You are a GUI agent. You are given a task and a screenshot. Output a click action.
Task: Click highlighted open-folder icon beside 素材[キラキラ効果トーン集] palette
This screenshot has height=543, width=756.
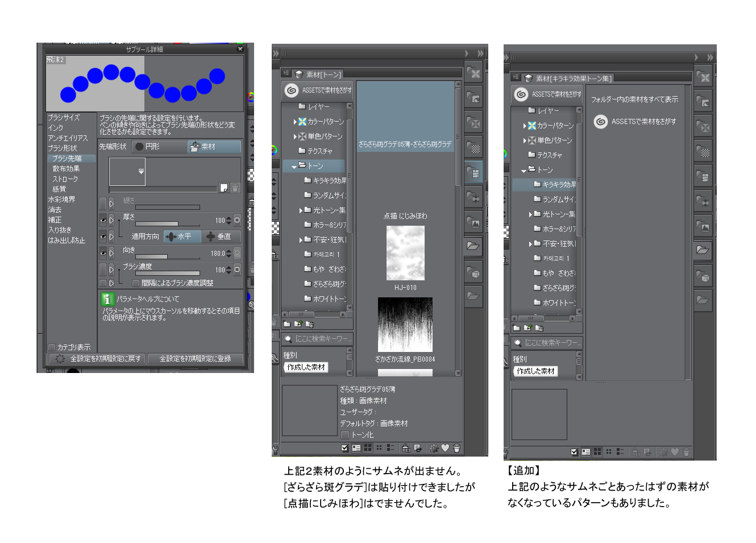[x=703, y=250]
